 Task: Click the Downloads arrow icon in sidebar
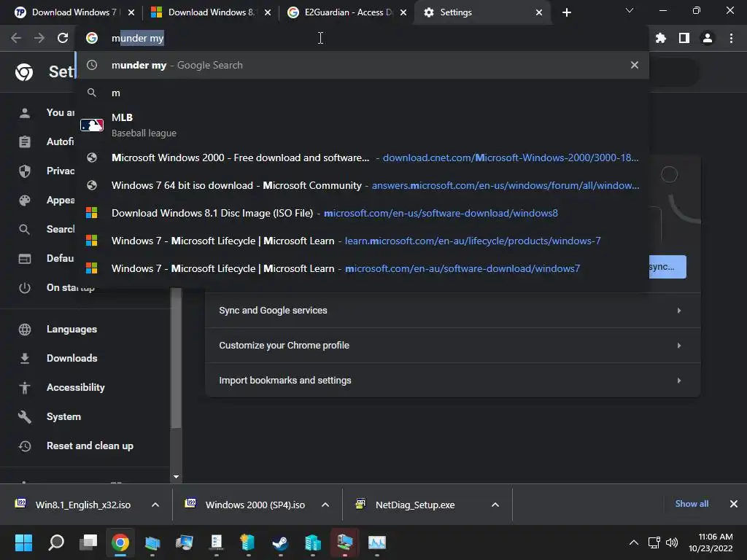(x=25, y=359)
